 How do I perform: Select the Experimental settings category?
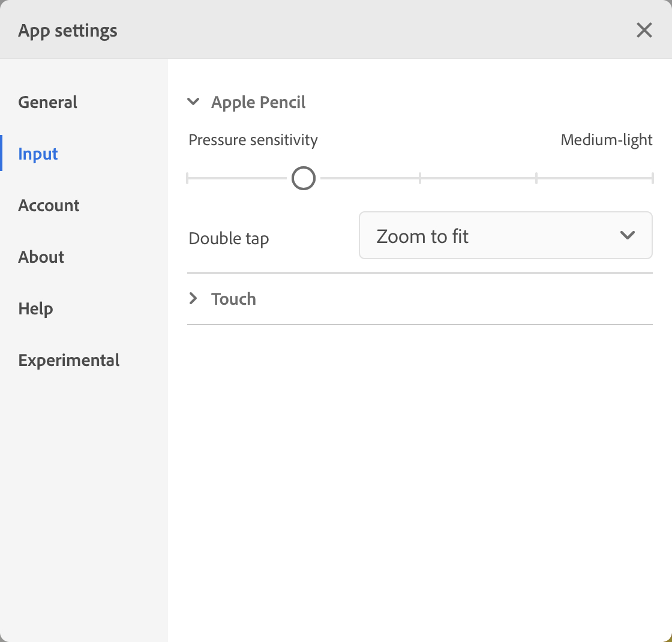pos(69,360)
